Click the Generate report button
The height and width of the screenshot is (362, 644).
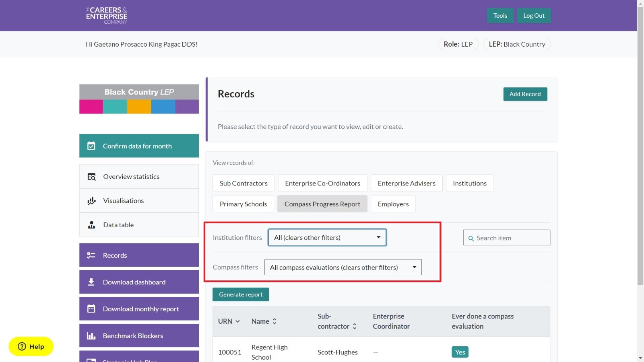[x=240, y=294]
